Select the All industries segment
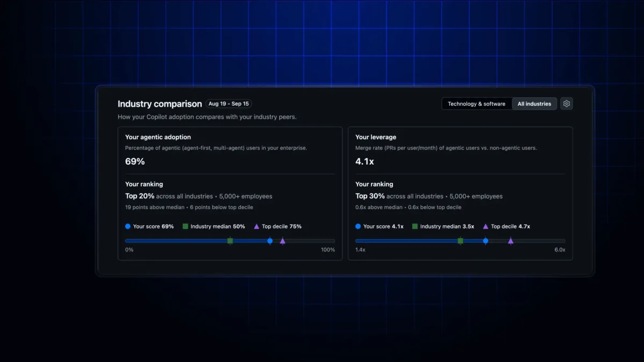 [534, 104]
